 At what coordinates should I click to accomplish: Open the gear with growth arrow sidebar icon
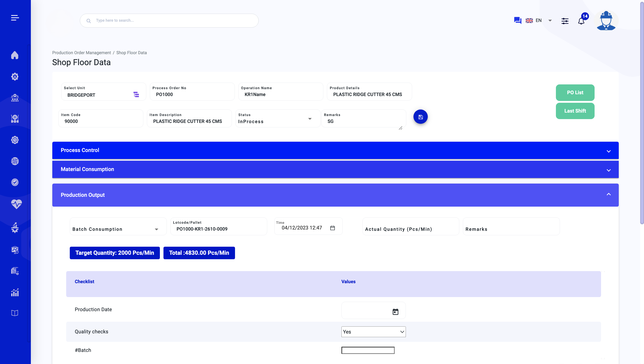15,228
